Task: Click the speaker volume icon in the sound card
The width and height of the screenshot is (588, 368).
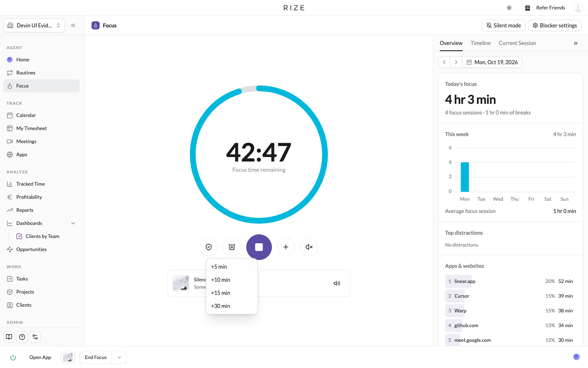Action: click(337, 283)
